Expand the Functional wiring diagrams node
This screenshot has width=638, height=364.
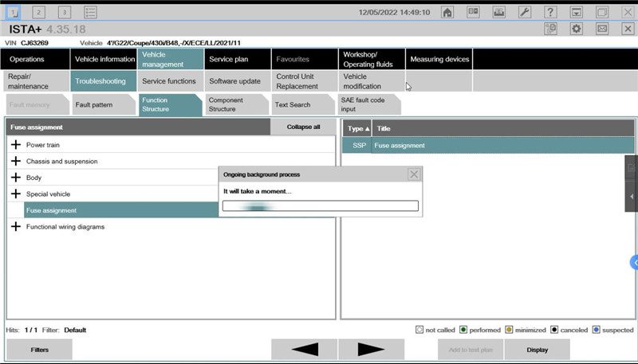pyautogui.click(x=16, y=226)
